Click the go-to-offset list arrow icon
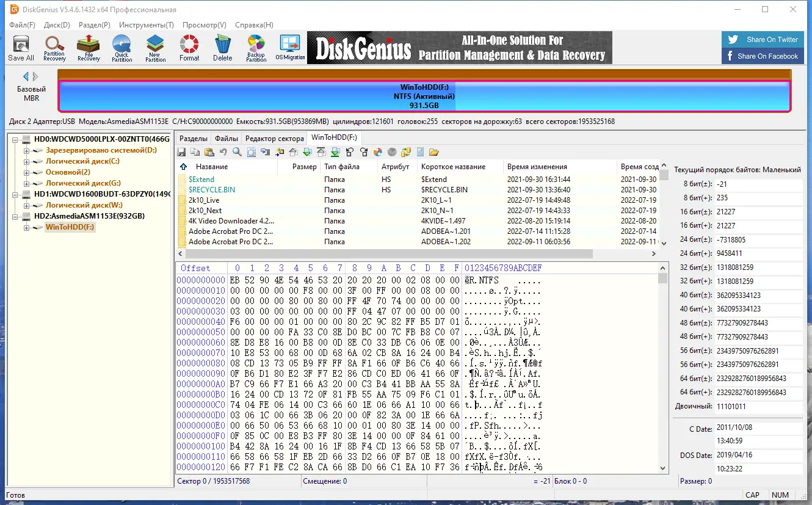This screenshot has width=812, height=505. pyautogui.click(x=265, y=152)
